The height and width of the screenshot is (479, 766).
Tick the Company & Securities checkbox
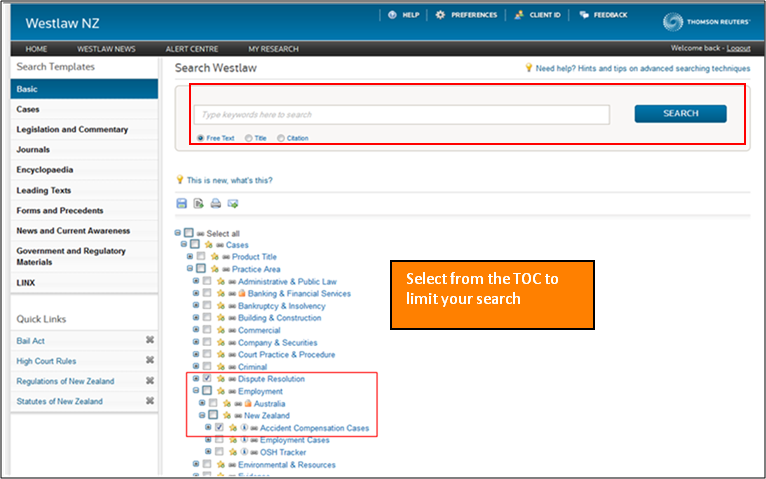[207, 342]
